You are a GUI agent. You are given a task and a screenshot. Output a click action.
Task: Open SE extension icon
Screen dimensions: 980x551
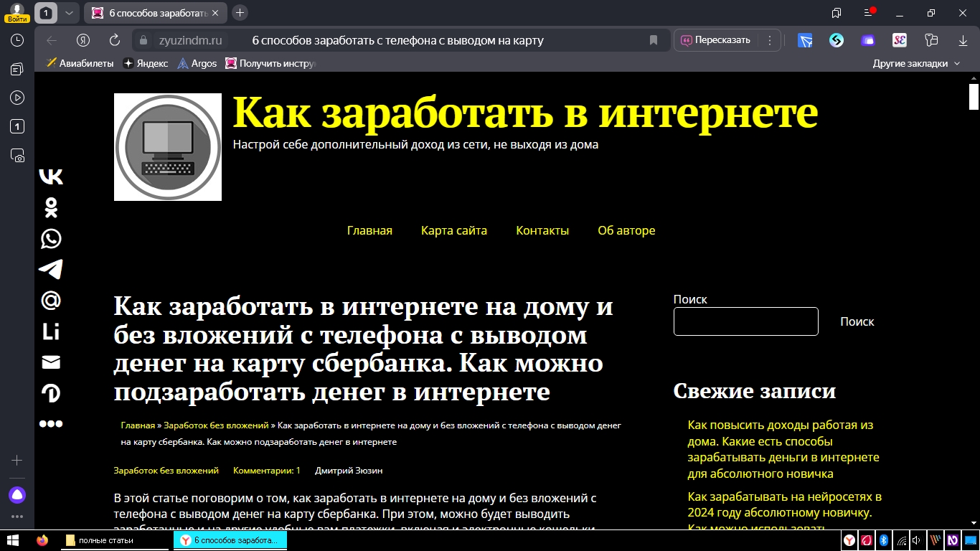pyautogui.click(x=900, y=40)
